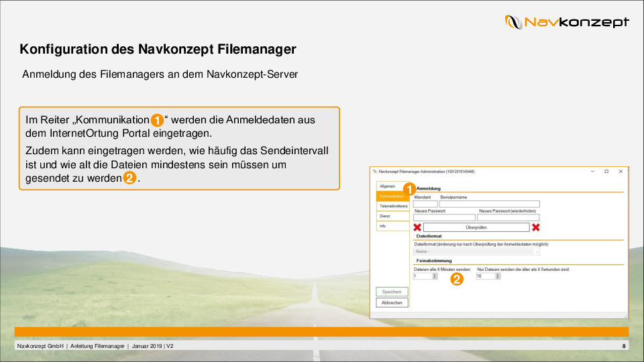
Task: Select the Dienst tab
Action: pyautogui.click(x=391, y=216)
